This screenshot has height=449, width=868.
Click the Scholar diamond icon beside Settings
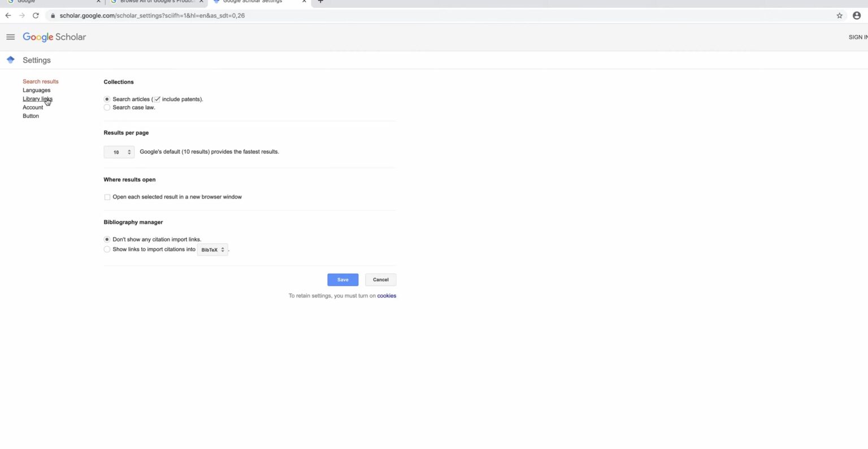pos(10,59)
